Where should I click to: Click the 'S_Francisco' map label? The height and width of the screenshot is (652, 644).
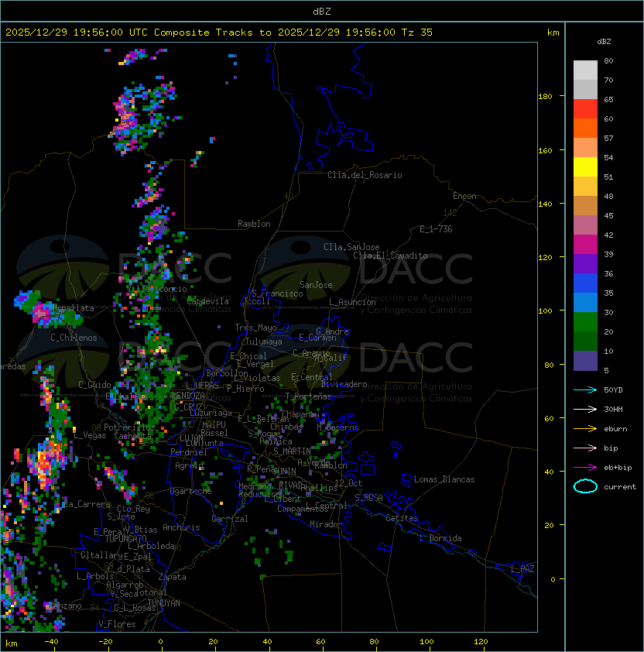click(277, 293)
